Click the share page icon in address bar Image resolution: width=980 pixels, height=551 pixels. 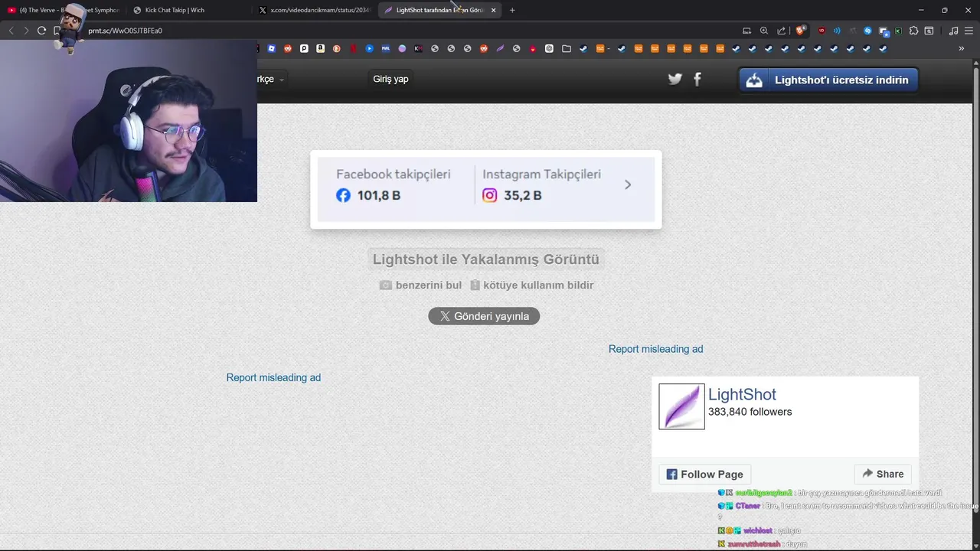(x=781, y=31)
